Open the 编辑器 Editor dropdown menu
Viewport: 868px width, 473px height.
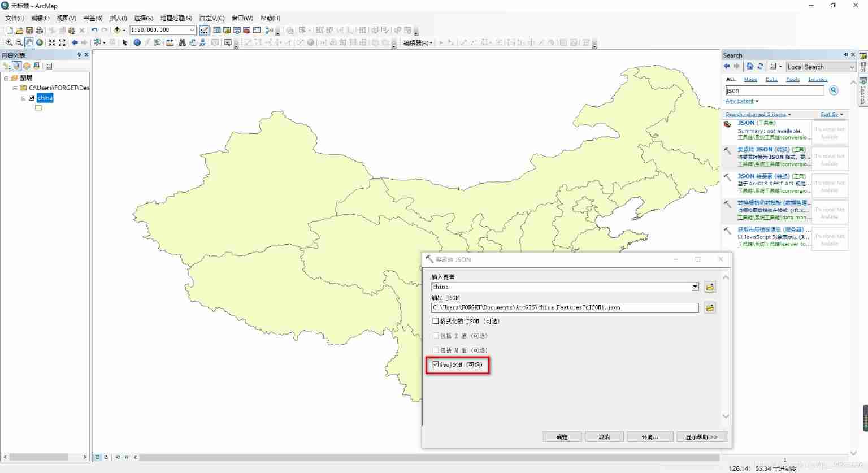[418, 43]
